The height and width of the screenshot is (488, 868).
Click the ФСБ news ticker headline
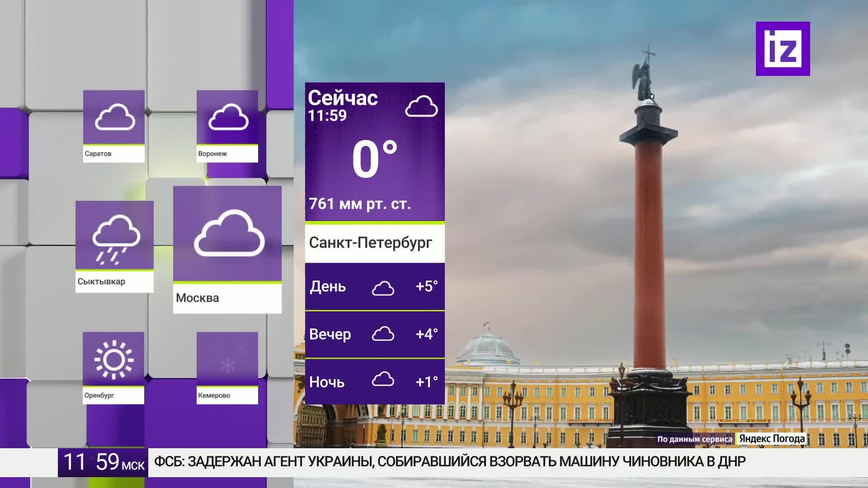tap(450, 462)
